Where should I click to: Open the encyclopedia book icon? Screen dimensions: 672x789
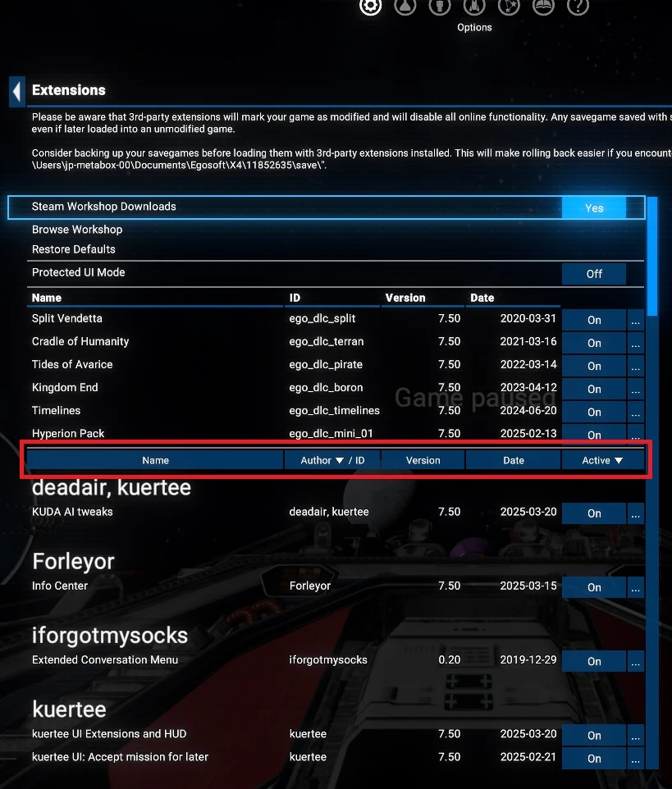[543, 6]
